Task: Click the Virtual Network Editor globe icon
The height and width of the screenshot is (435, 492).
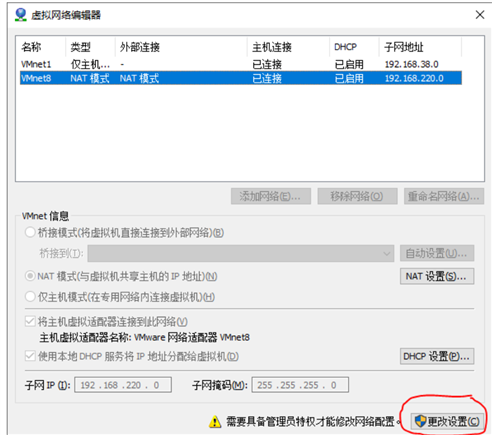Action: pyautogui.click(x=21, y=15)
